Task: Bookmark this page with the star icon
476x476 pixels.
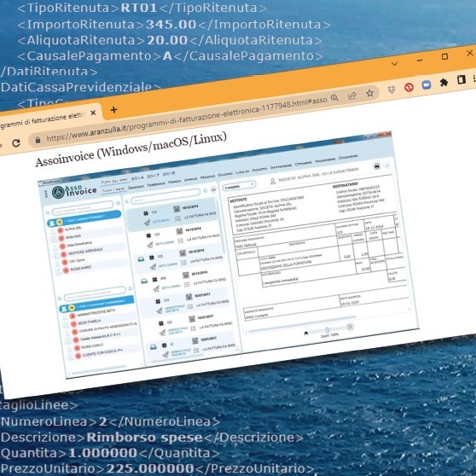Action: click(x=369, y=93)
